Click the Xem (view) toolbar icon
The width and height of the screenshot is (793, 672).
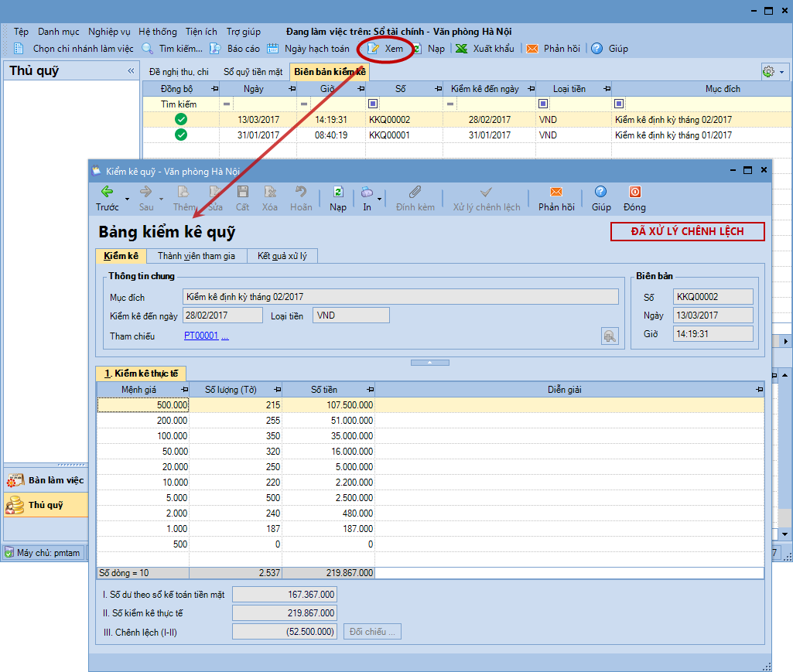click(374, 49)
